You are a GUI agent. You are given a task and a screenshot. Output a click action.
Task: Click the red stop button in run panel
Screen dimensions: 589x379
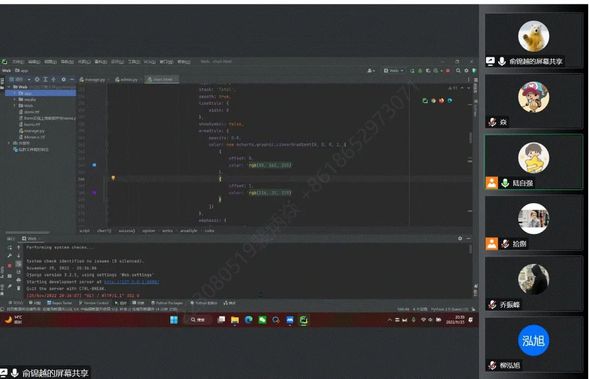(10, 266)
